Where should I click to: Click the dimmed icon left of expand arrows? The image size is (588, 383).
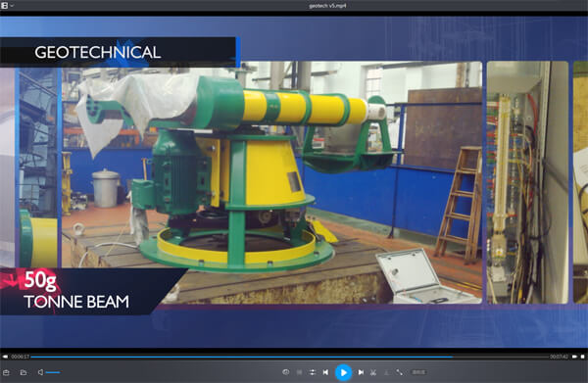coord(386,372)
